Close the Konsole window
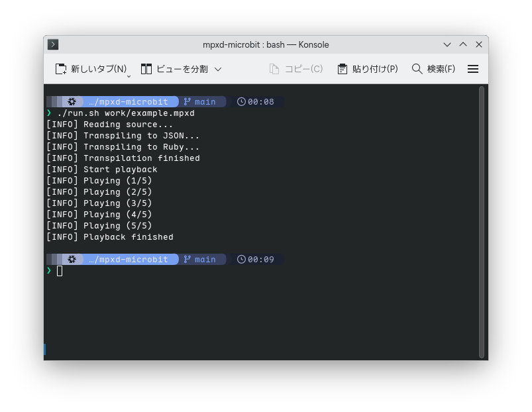The width and height of the screenshot is (532, 412). point(478,44)
